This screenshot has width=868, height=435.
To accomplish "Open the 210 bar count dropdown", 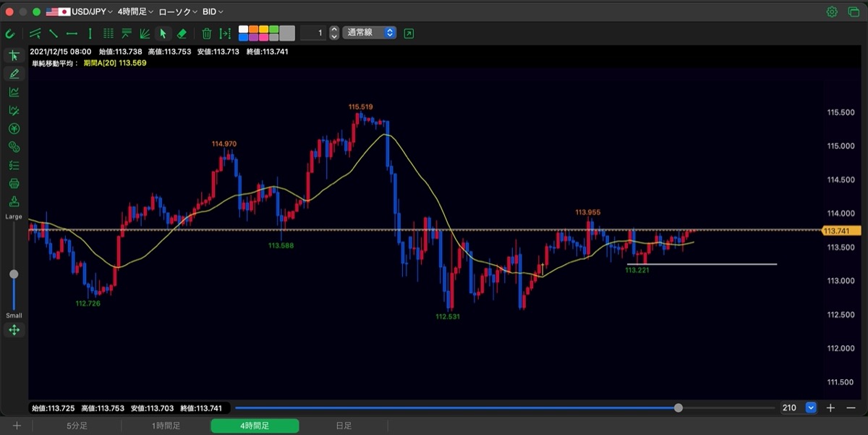I will tap(811, 407).
